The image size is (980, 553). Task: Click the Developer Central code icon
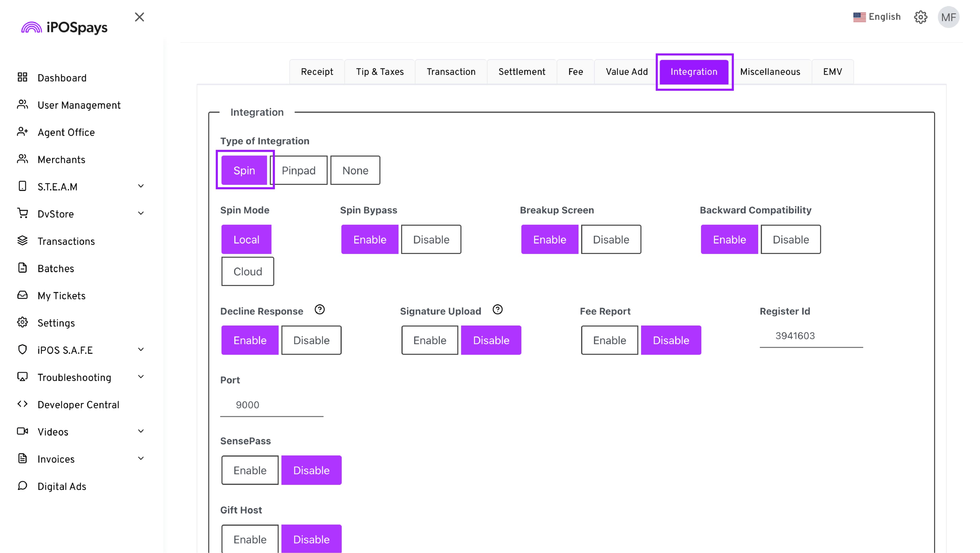tap(22, 404)
